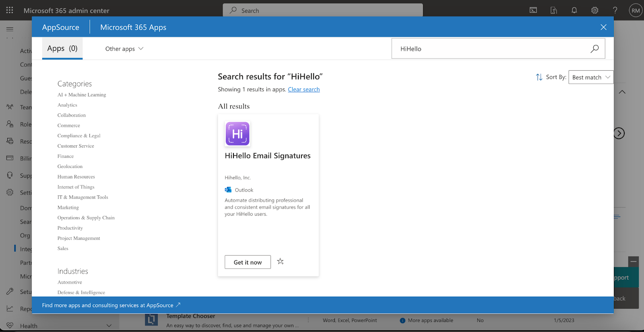Click the next arrow circle at right edge
Screen dimensions: 644x332
point(619,133)
